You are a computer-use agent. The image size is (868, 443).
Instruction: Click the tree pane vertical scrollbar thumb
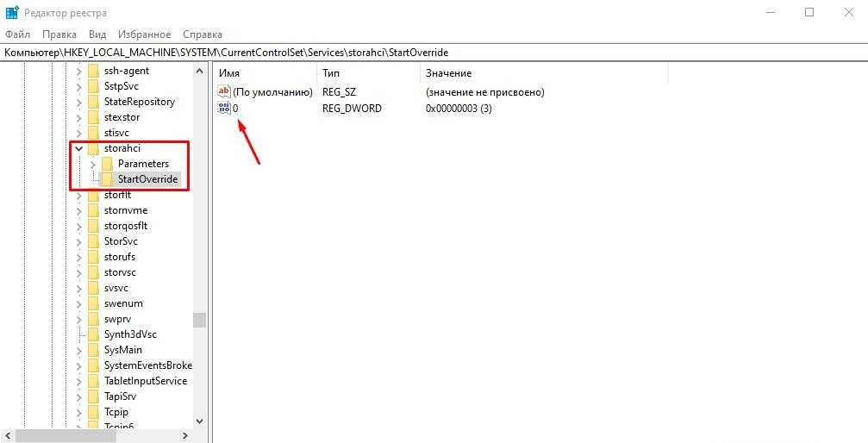coord(199,320)
